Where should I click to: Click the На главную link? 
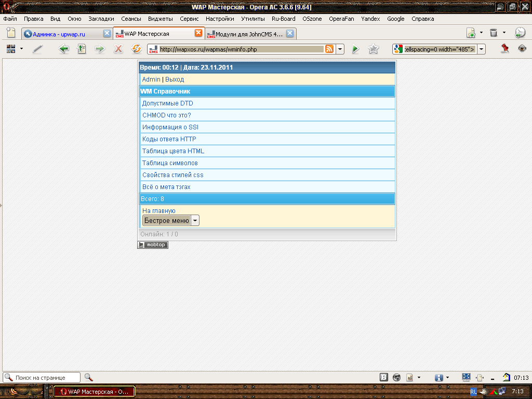(x=158, y=211)
